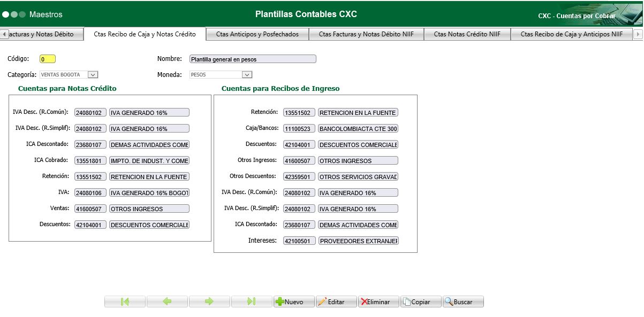Click the Nombre field showing Plantilla general en pesos

click(252, 59)
